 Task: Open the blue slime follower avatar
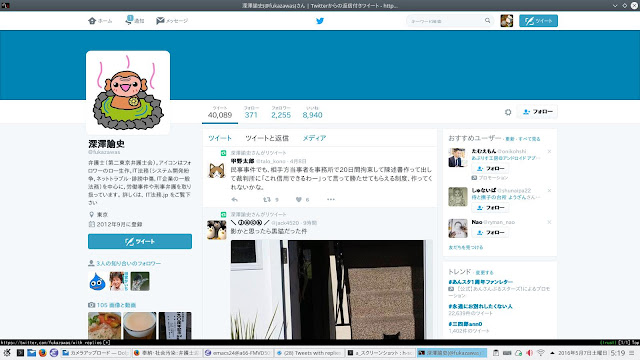pos(97,281)
